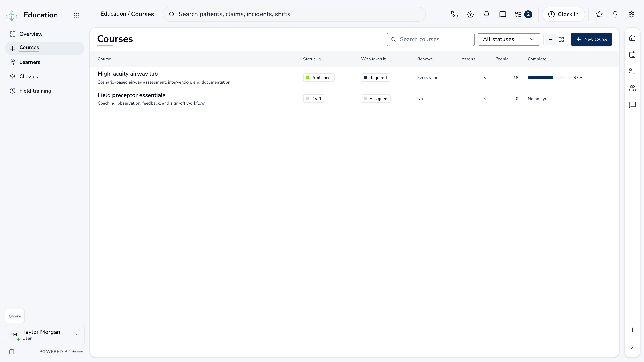Focus the global search patients field
This screenshot has width=644, height=362.
pyautogui.click(x=294, y=14)
